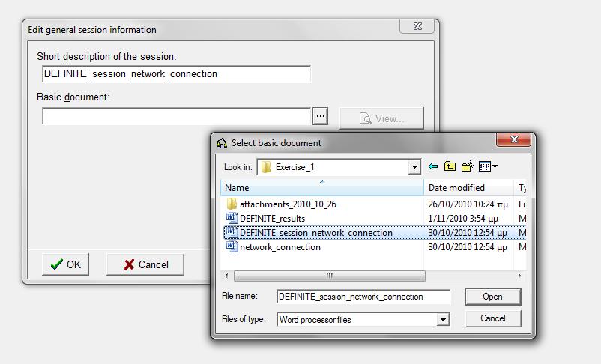Open the attachments_2010_10_26 folder
The image size is (601, 364).
288,204
